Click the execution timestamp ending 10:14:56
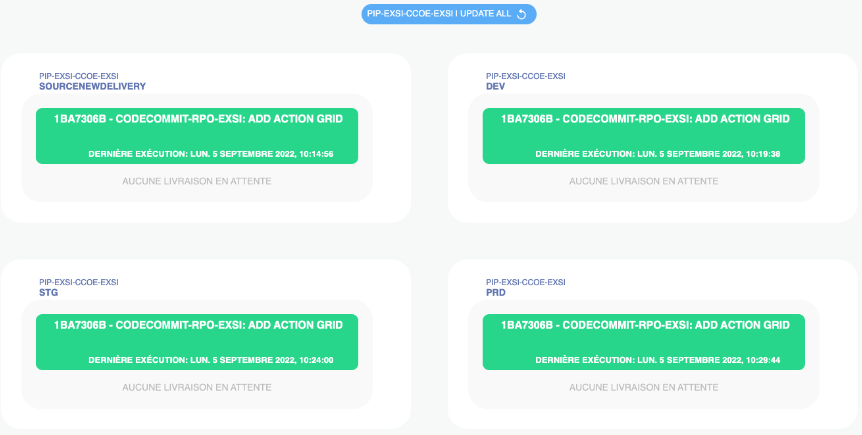862x435 pixels. pyautogui.click(x=211, y=154)
